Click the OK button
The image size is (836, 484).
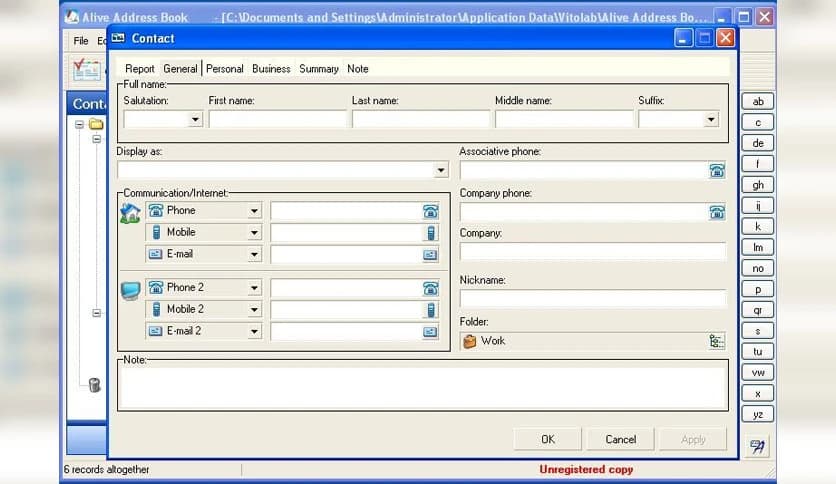click(548, 439)
